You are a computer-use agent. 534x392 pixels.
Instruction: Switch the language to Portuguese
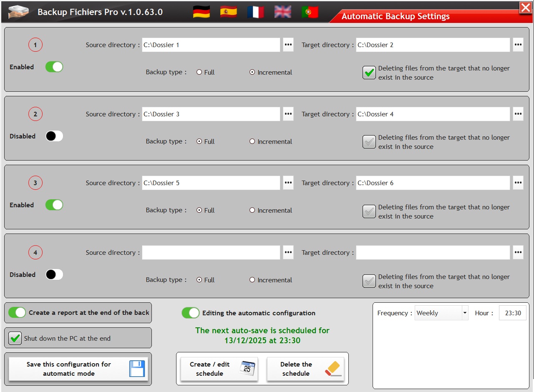310,12
